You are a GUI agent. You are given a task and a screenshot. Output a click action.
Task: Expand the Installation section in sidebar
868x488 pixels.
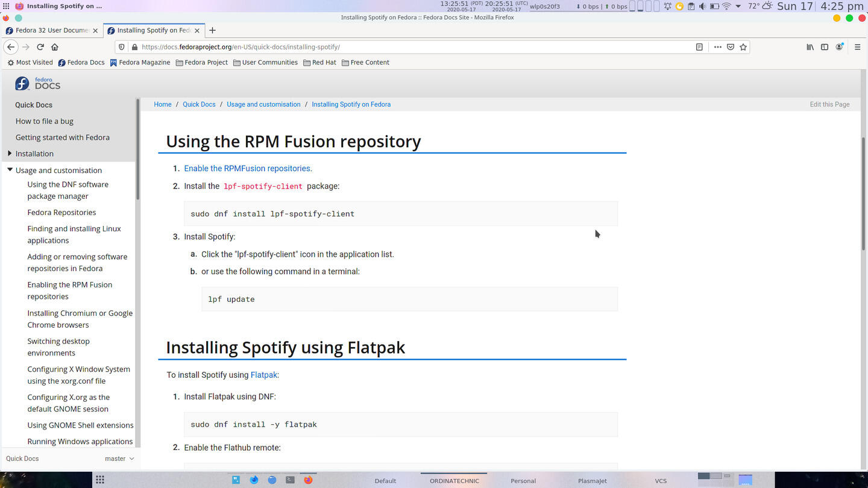10,154
